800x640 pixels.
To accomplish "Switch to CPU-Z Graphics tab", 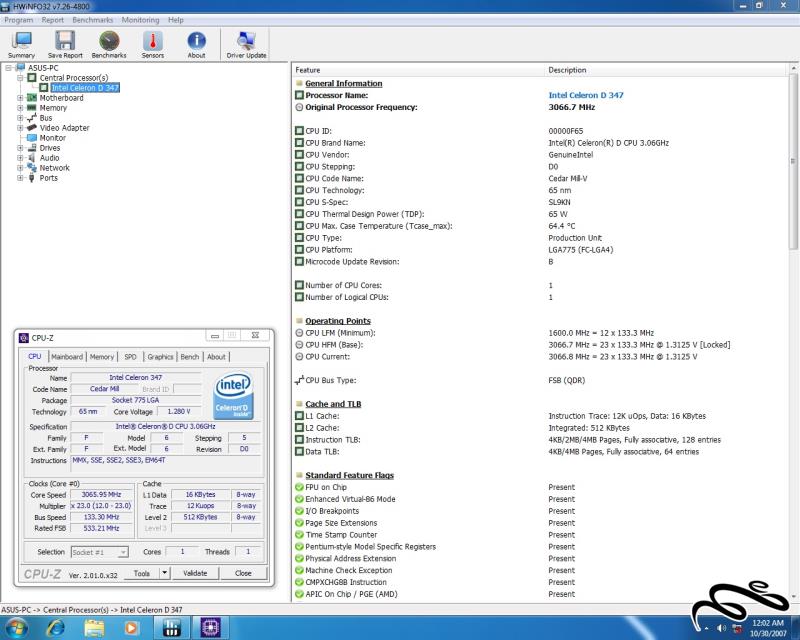I will (x=160, y=357).
